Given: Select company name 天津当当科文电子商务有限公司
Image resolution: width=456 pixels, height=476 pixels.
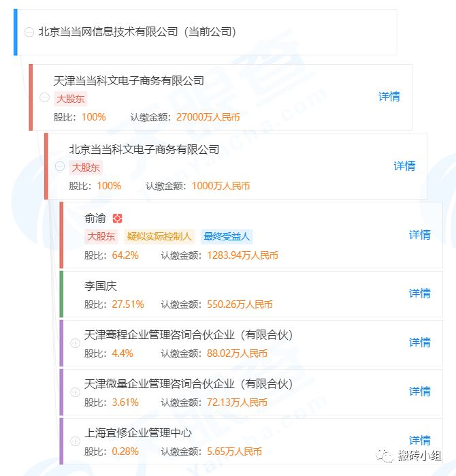Looking at the screenshot, I should [x=129, y=81].
